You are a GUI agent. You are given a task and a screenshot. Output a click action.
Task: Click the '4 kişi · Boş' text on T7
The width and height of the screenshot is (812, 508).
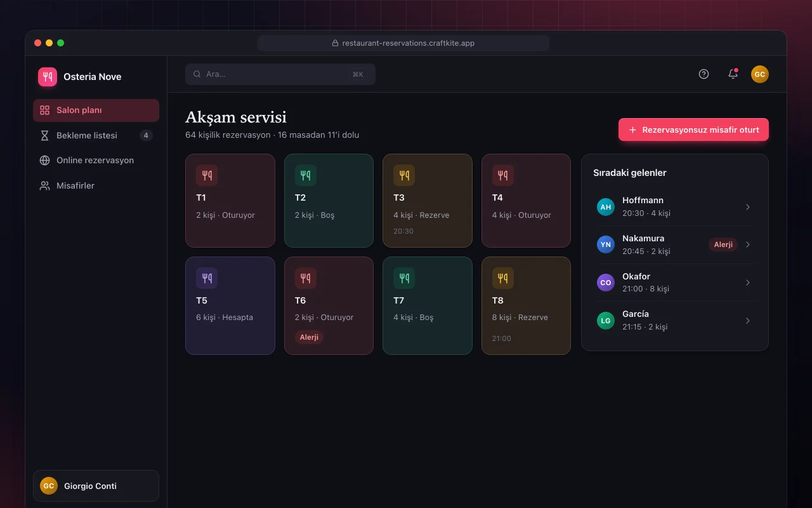[x=414, y=317]
